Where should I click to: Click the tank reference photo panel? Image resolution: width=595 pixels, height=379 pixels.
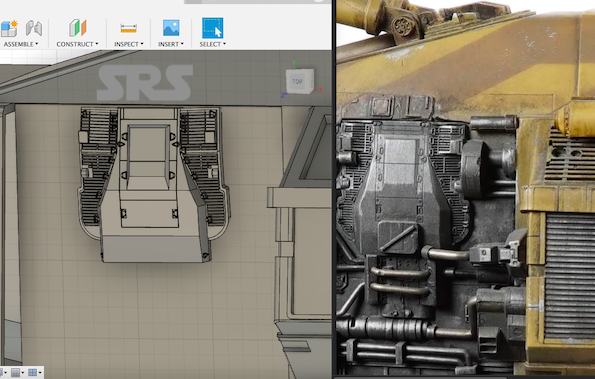coord(466,189)
